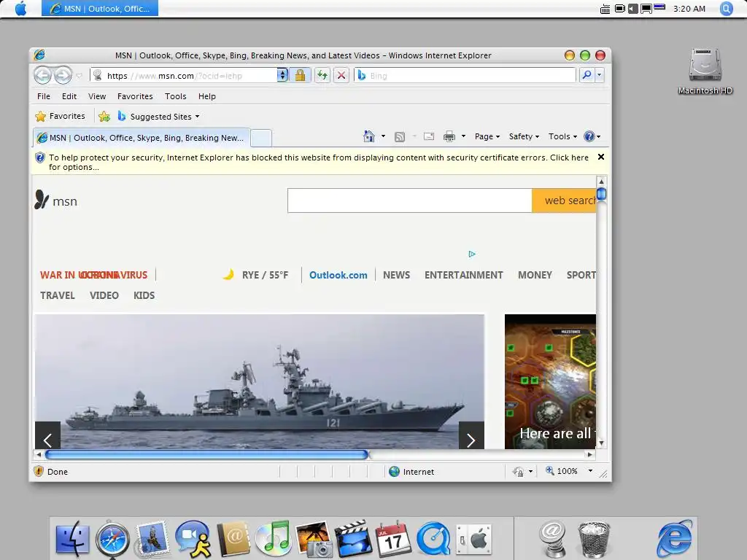Click the Read Mail envelope icon
Screen dimensions: 747x560
point(429,136)
